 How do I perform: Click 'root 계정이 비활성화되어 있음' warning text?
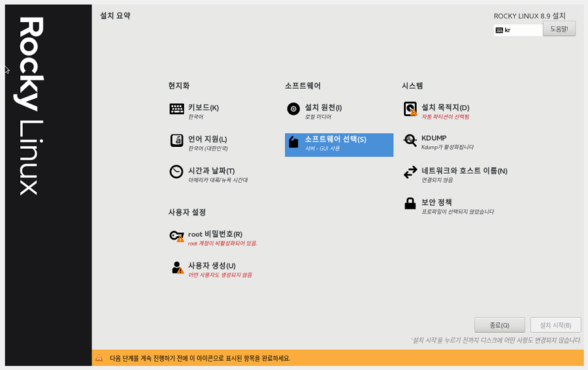point(222,243)
